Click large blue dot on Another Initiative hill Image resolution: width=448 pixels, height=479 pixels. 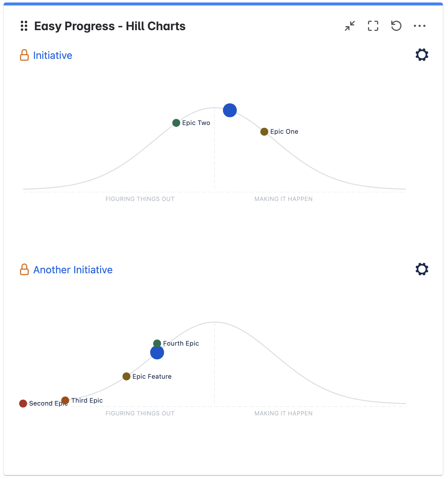(x=157, y=353)
